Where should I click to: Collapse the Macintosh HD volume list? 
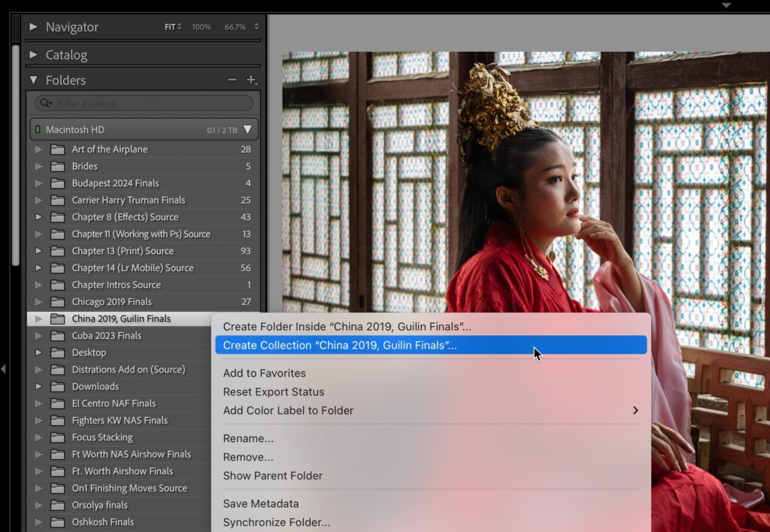(247, 130)
